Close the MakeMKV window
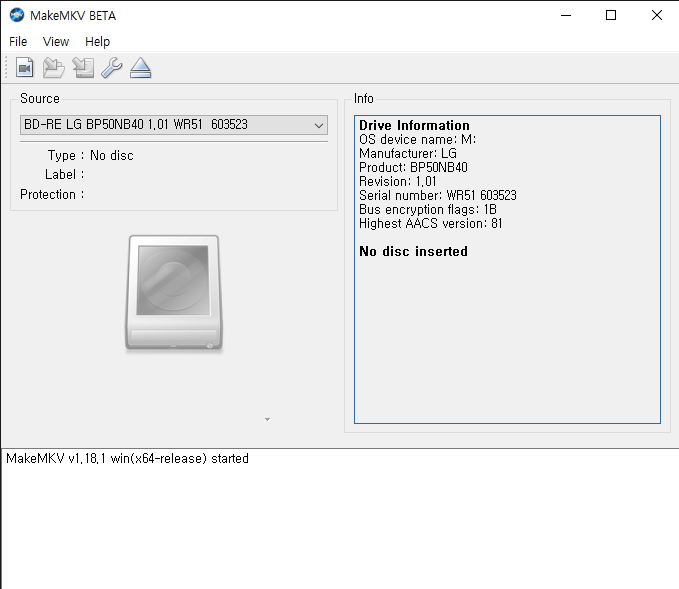Viewport: 679px width, 589px height. tap(657, 16)
